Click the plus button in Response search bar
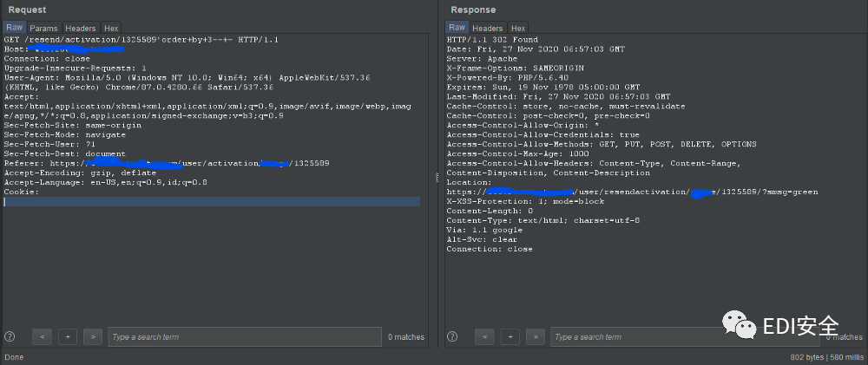The image size is (868, 365). pyautogui.click(x=510, y=336)
